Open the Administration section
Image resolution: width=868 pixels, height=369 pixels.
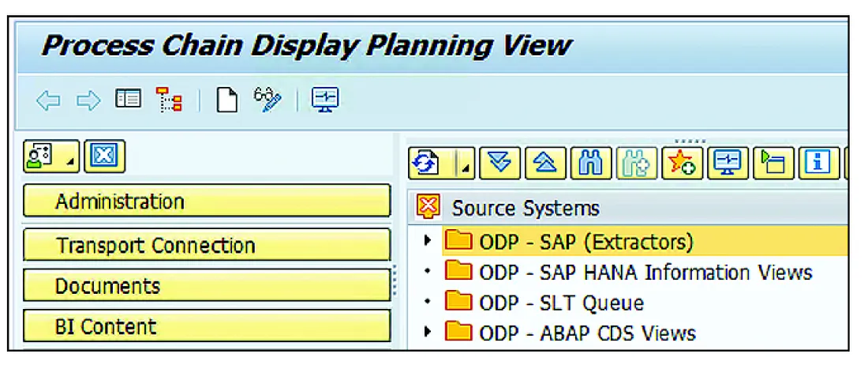207,201
